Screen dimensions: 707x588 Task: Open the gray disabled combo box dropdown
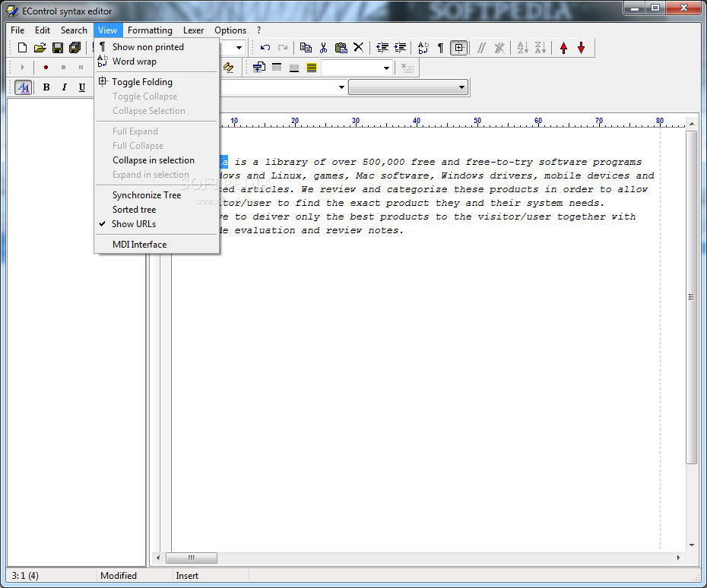click(461, 87)
